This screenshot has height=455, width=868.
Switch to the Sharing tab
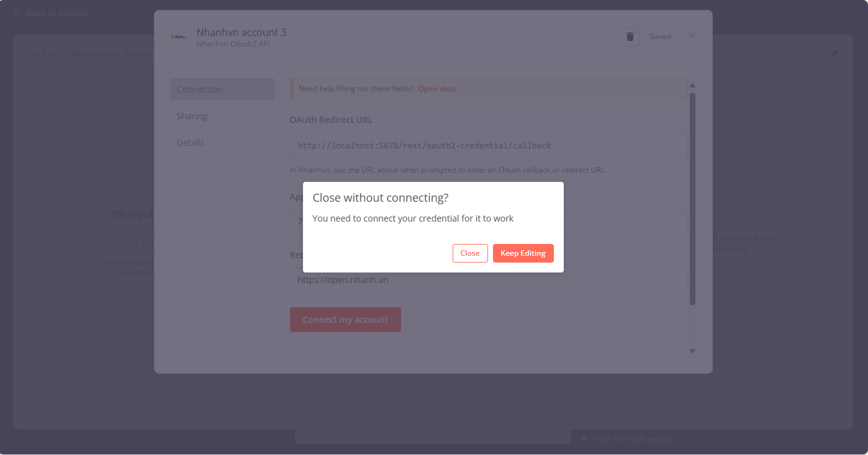tap(192, 116)
